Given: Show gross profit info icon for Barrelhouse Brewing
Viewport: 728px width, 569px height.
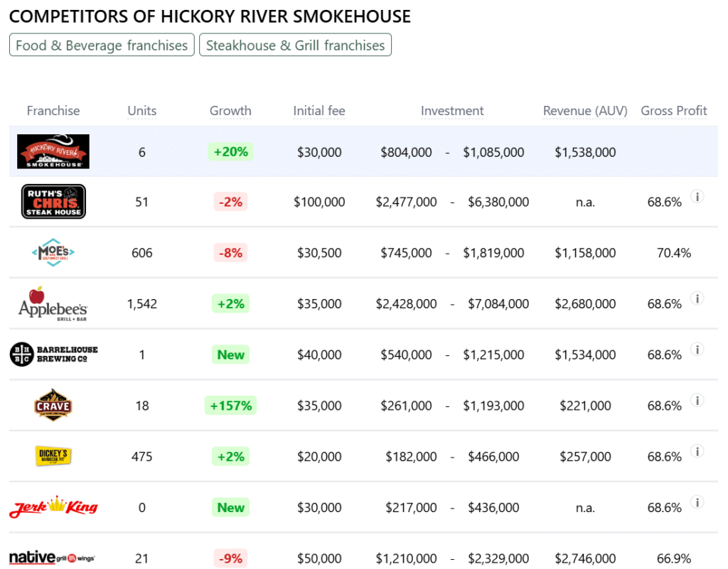Looking at the screenshot, I should (697, 349).
